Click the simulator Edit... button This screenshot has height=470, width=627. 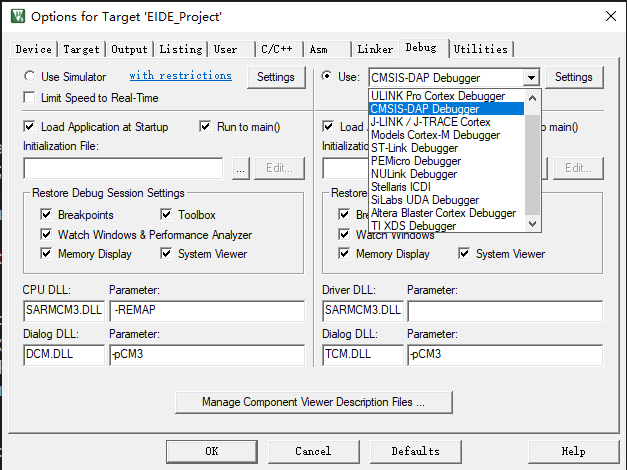click(280, 168)
